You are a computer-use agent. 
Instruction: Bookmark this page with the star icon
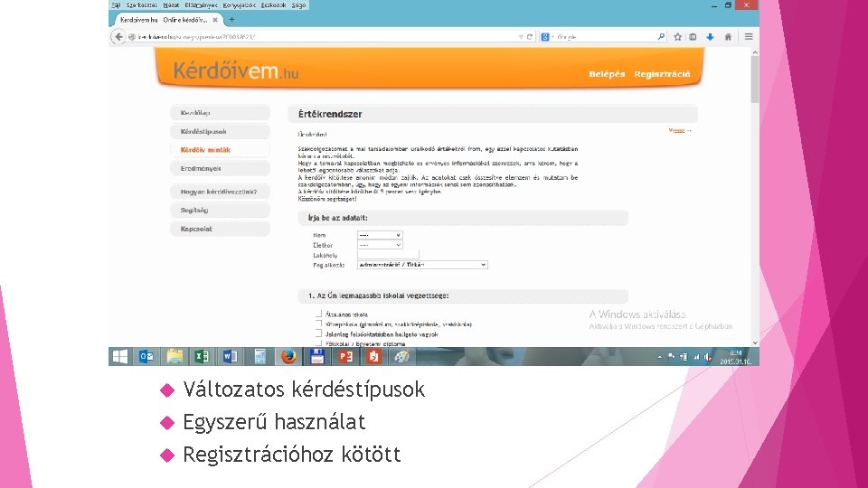[x=677, y=36]
